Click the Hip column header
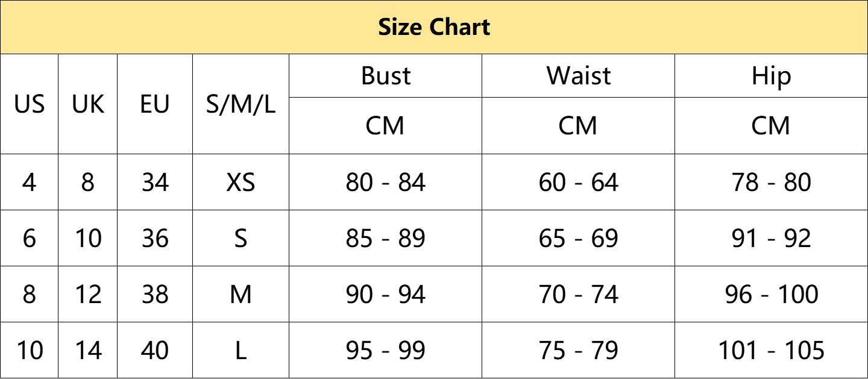The height and width of the screenshot is (379, 868). point(772,77)
